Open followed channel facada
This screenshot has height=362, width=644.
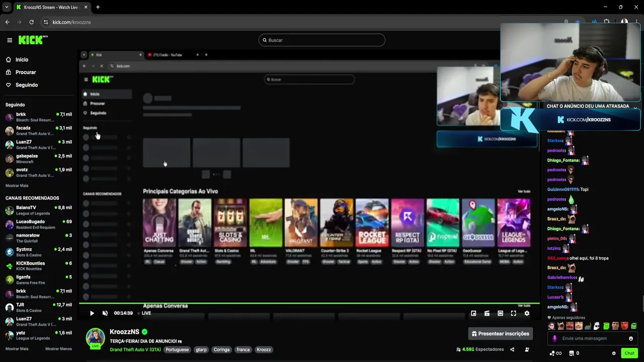(39, 131)
